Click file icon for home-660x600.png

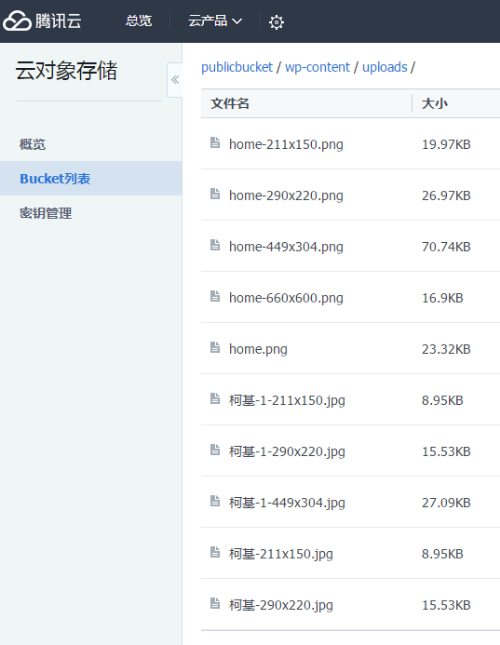tap(215, 296)
